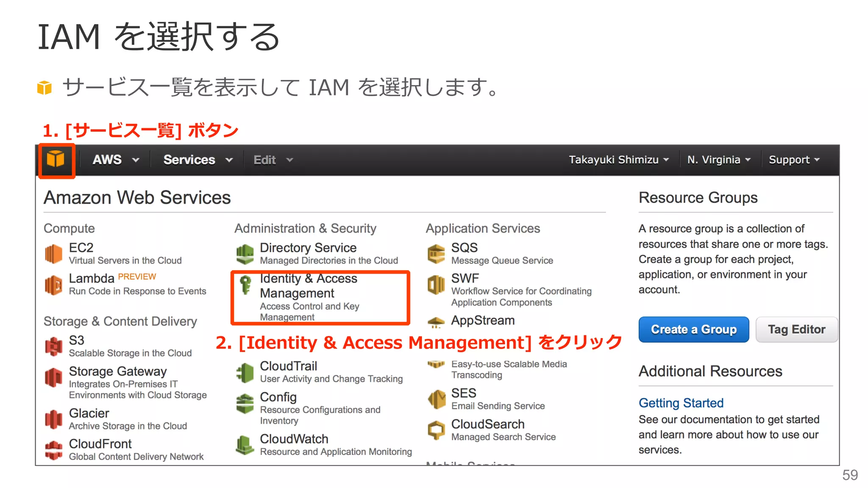This screenshot has height=488, width=868.
Task: Open the Config link
Action: tap(278, 397)
